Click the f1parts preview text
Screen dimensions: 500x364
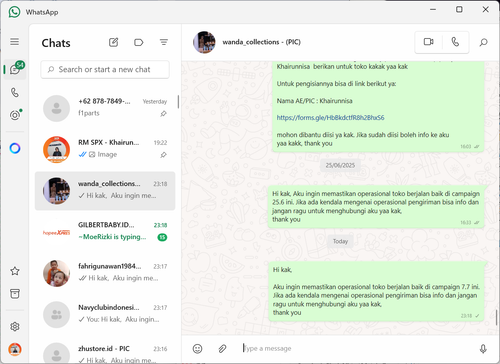89,113
